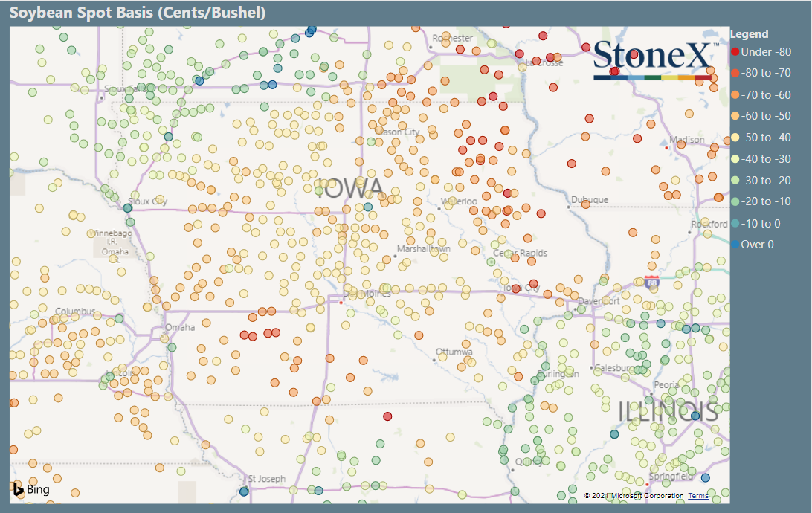The width and height of the screenshot is (812, 513).
Task: Select the 'Springfield' city label
Action: click(671, 477)
